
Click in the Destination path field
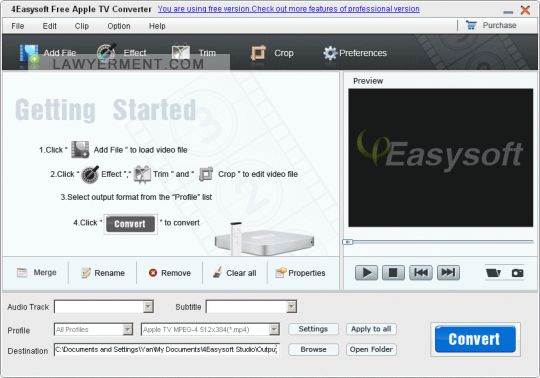166,349
